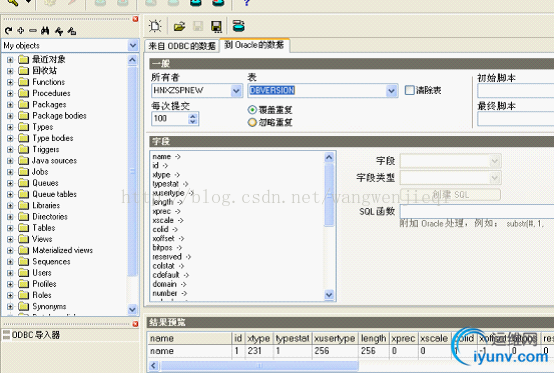Screen dimensions: 554x373
Task: Select the 覆盖重复 radio button
Action: (x=252, y=110)
